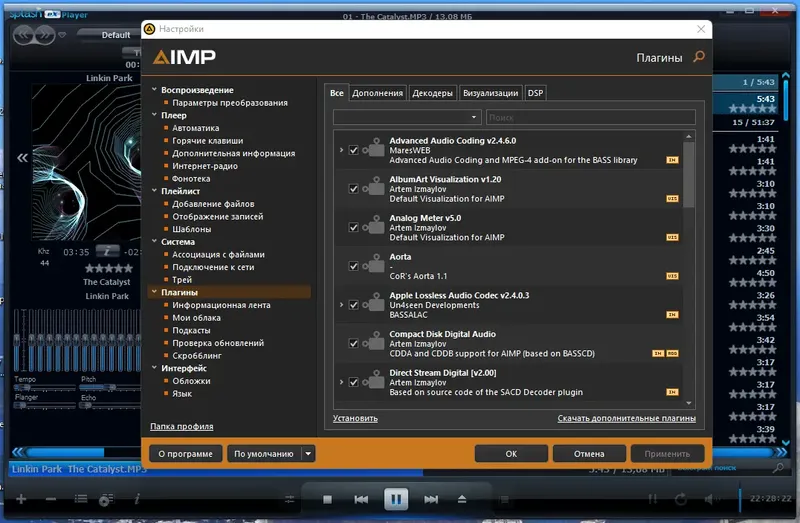Click the plug icon for Analog Meter v5.0
Screen dimensions: 800x523
click(x=374, y=226)
